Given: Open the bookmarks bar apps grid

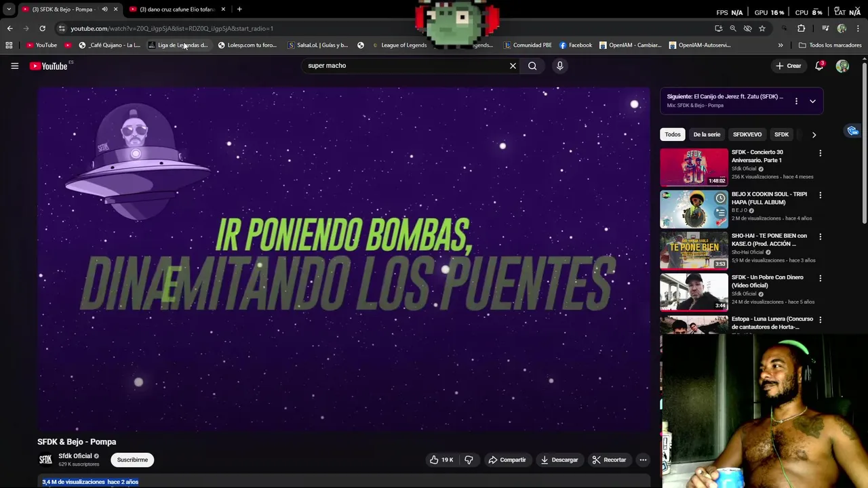Looking at the screenshot, I should [9, 45].
